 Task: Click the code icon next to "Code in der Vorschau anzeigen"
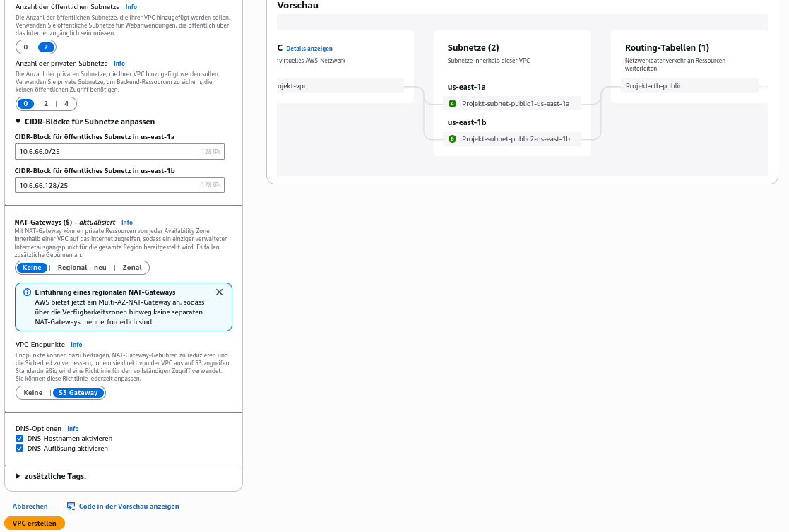click(71, 506)
